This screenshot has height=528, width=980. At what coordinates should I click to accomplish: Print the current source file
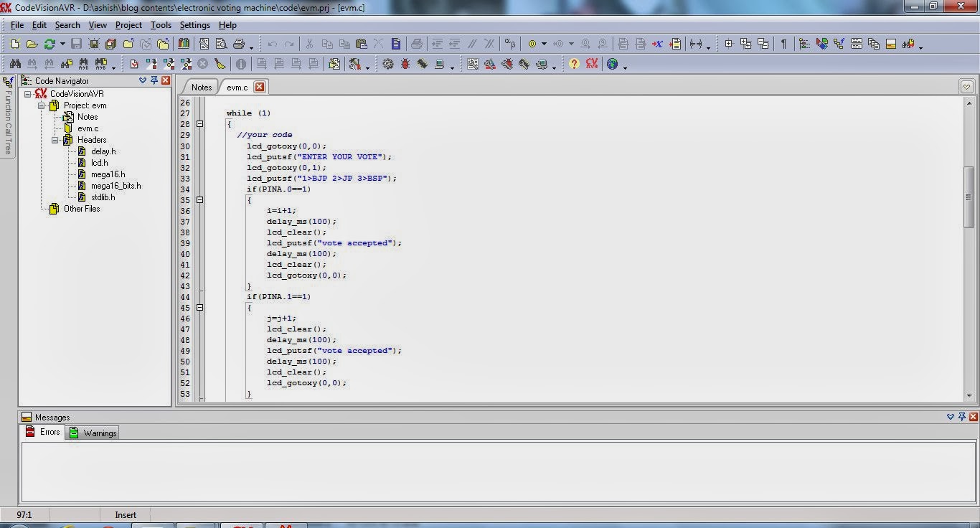pos(237,44)
